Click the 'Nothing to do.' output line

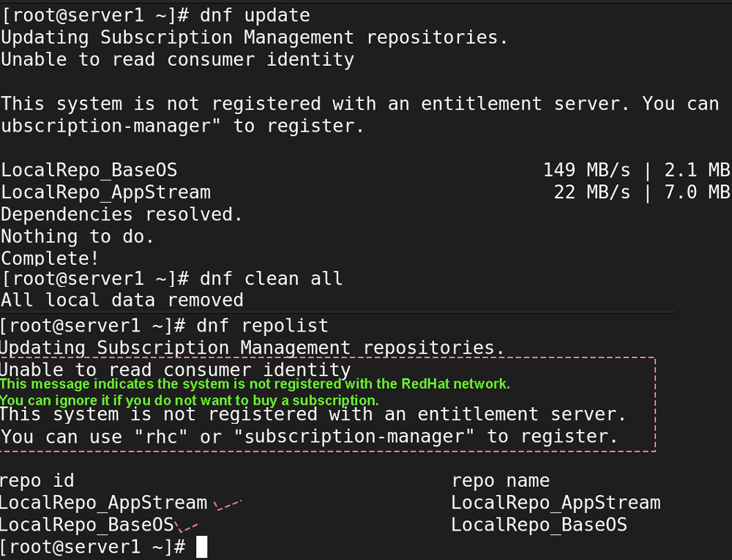tap(78, 236)
